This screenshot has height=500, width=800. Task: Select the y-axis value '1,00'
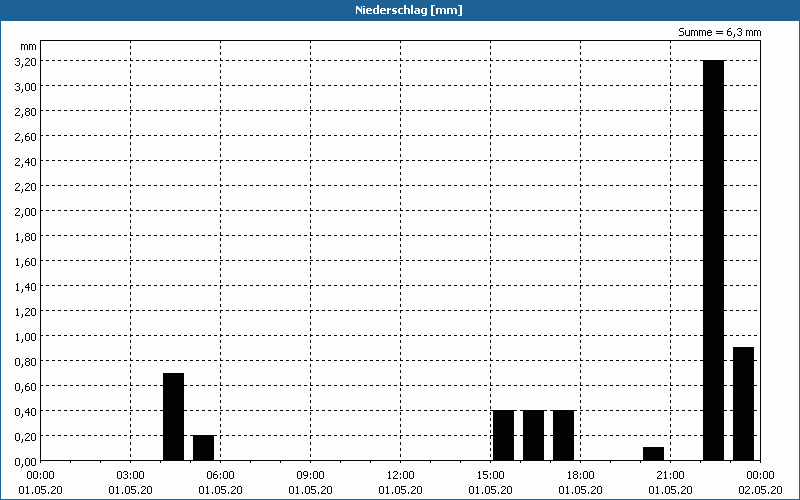tap(26, 336)
